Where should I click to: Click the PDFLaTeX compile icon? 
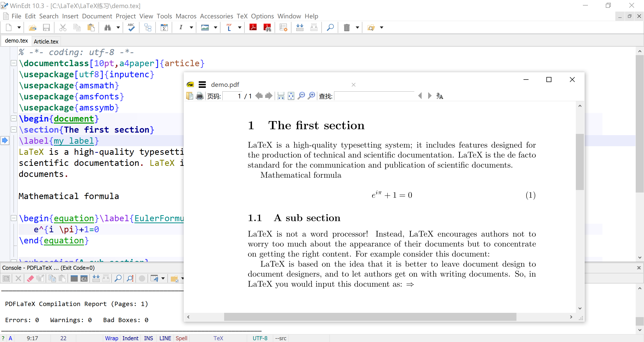pyautogui.click(x=229, y=27)
